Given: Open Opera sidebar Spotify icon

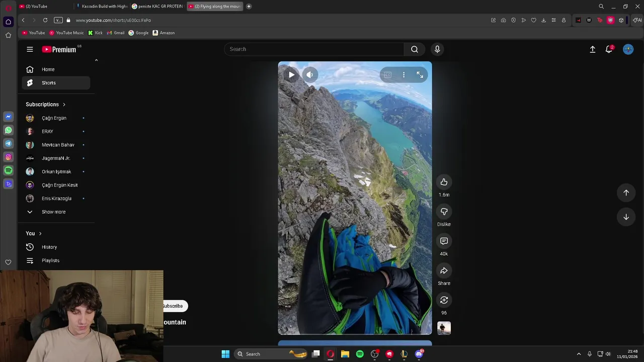Looking at the screenshot, I should pos(8,170).
